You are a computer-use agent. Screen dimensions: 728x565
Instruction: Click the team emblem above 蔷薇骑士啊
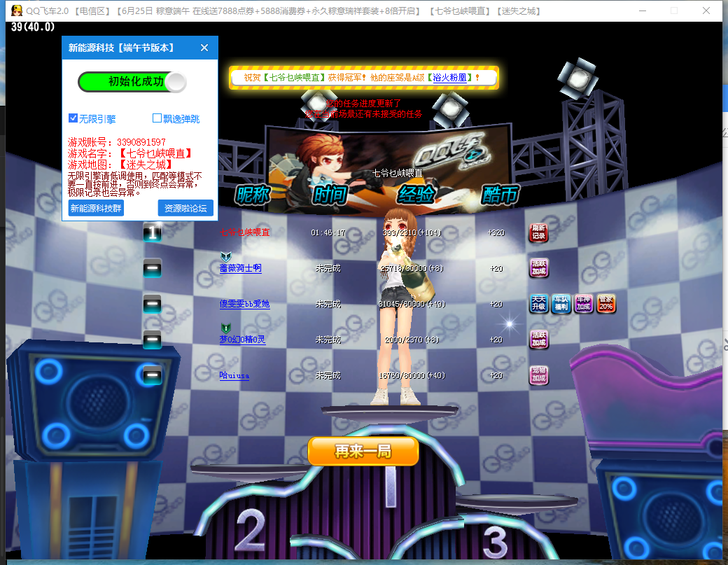coord(225,257)
